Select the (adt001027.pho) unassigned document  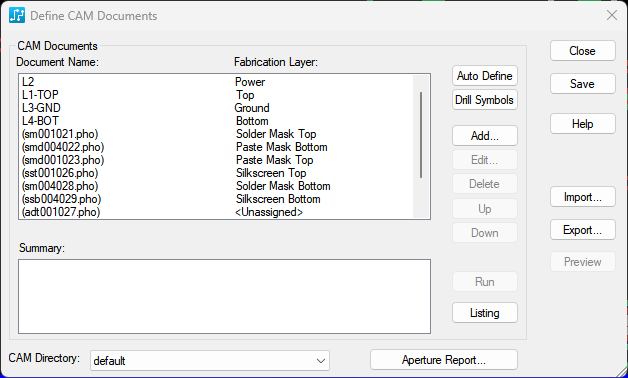coord(216,212)
